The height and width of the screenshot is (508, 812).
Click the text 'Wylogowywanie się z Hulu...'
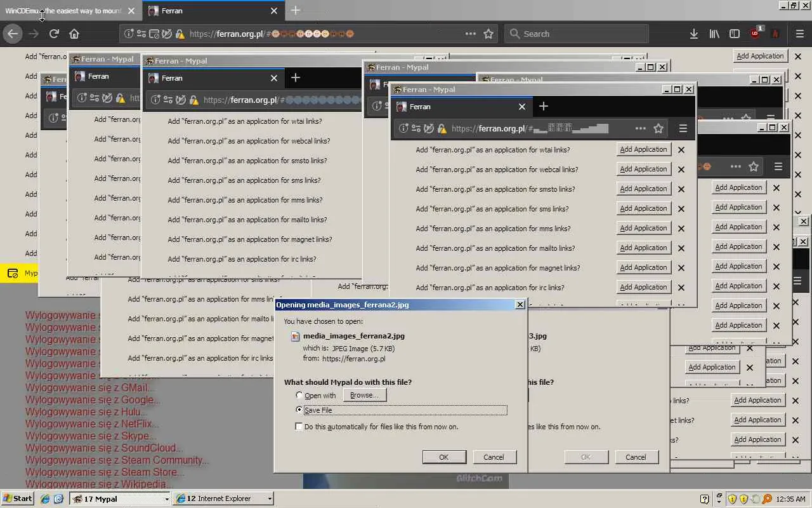[x=86, y=412]
